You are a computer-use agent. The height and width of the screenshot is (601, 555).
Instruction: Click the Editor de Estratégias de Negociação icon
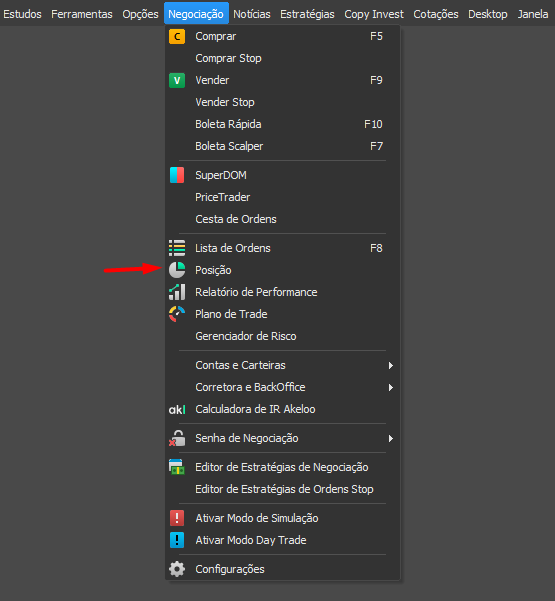point(177,467)
